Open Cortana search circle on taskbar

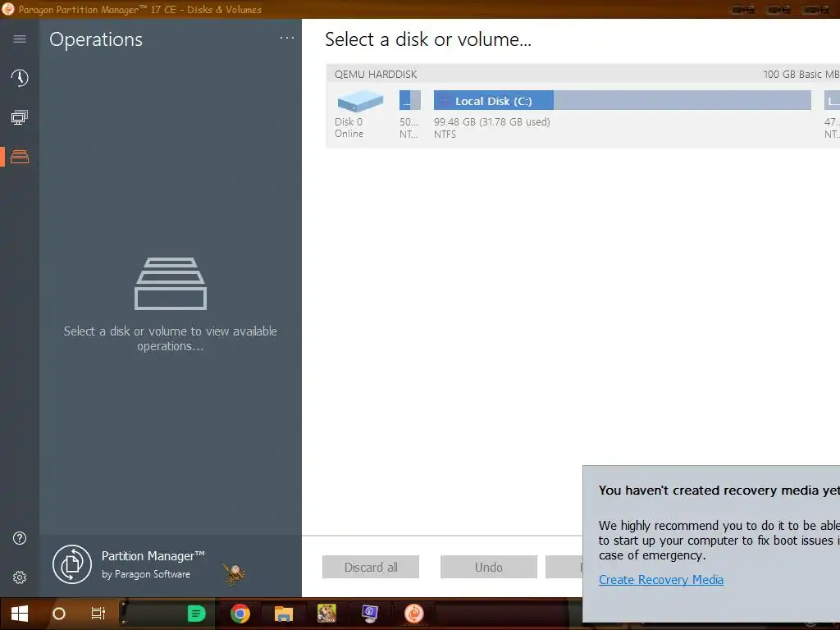59,614
